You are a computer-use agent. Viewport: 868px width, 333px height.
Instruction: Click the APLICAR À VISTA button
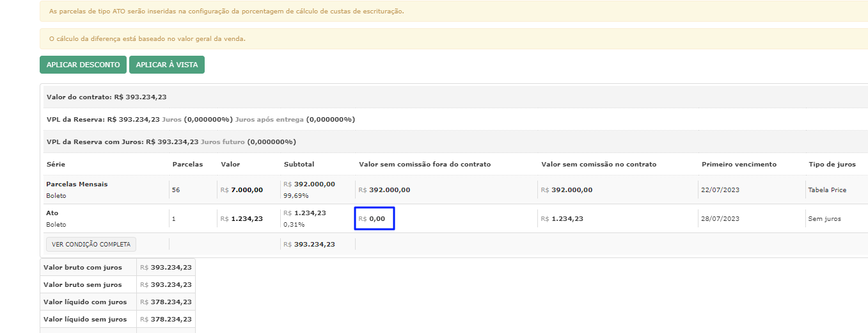(x=167, y=65)
